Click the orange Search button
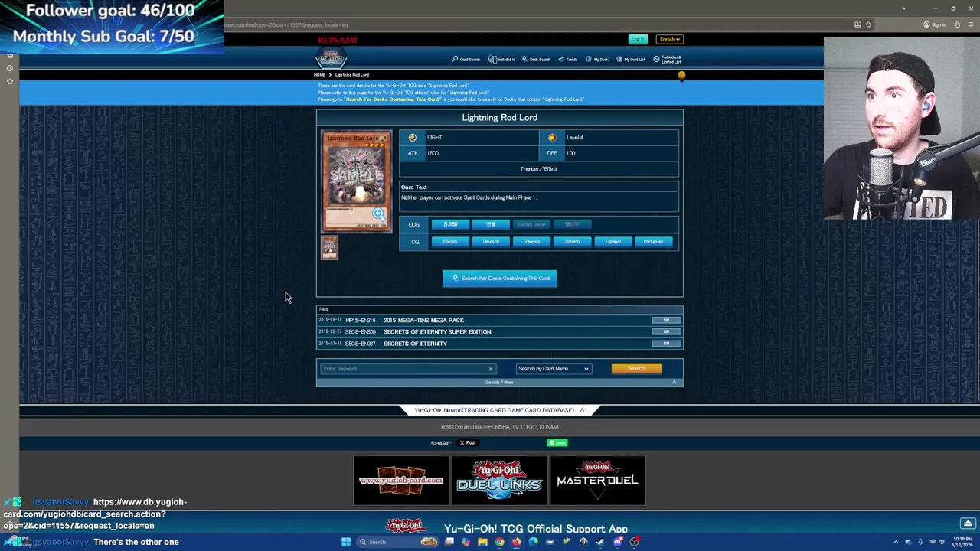 coord(636,369)
